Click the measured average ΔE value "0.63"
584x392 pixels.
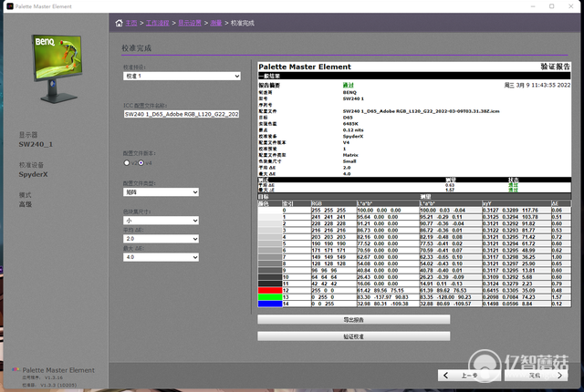click(x=450, y=185)
